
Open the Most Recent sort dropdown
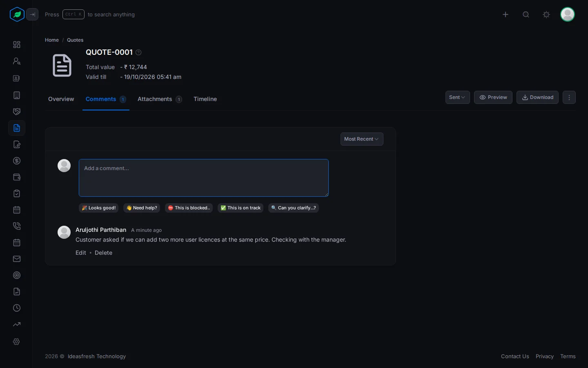pyautogui.click(x=362, y=139)
